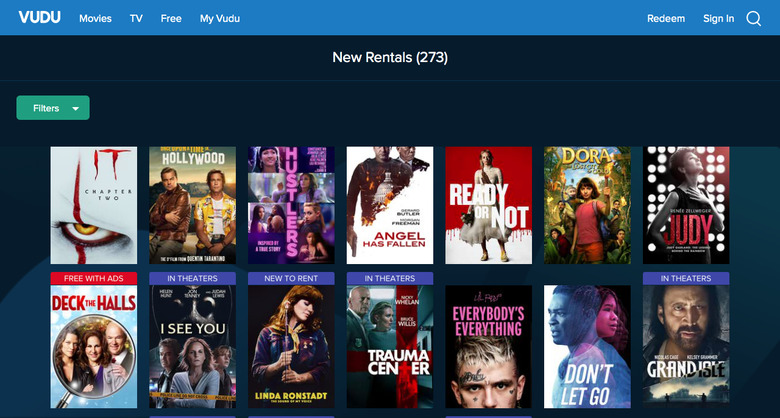Open the Hustlers movie poster
The height and width of the screenshot is (418, 780).
coord(291,205)
